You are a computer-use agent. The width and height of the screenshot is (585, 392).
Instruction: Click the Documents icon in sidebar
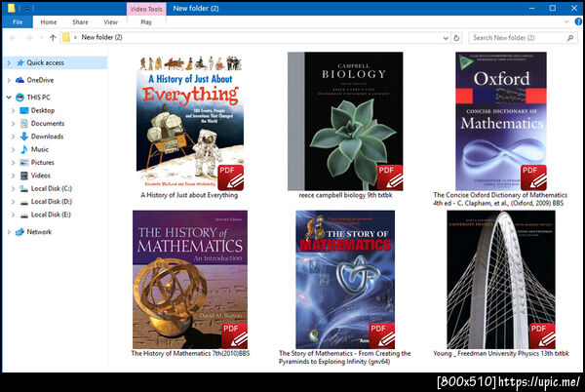(24, 124)
